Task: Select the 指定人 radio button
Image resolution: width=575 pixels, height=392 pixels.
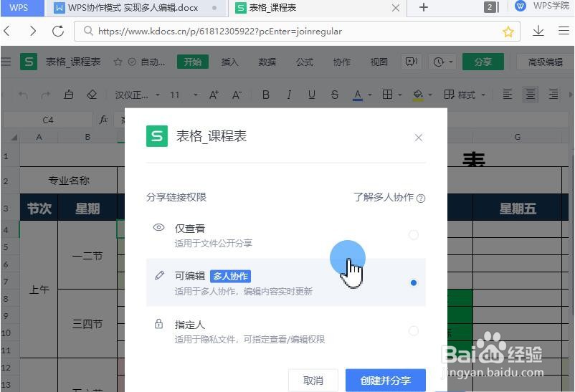Action: [x=413, y=331]
